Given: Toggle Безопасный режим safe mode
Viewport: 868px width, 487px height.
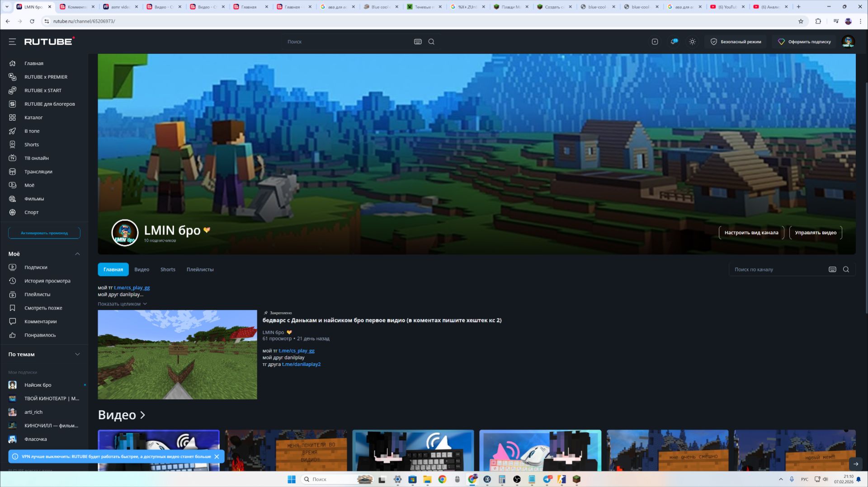Looking at the screenshot, I should (736, 42).
